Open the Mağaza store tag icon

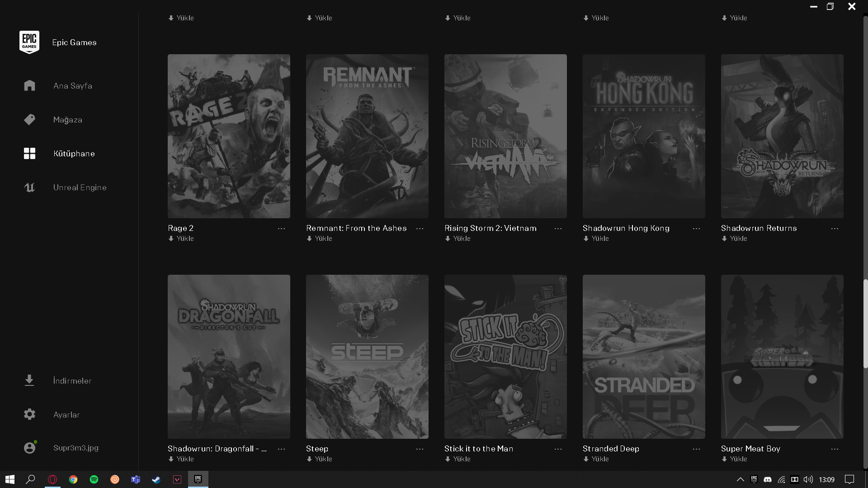tap(29, 119)
